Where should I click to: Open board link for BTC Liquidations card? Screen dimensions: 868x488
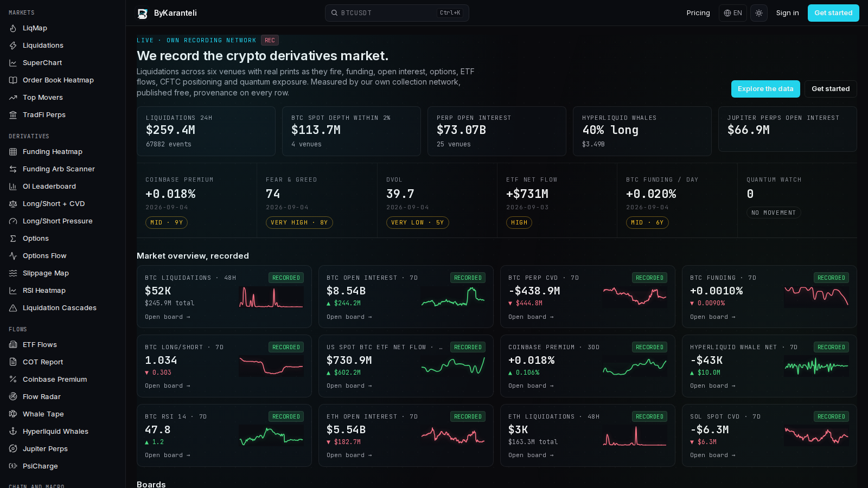pyautogui.click(x=168, y=317)
